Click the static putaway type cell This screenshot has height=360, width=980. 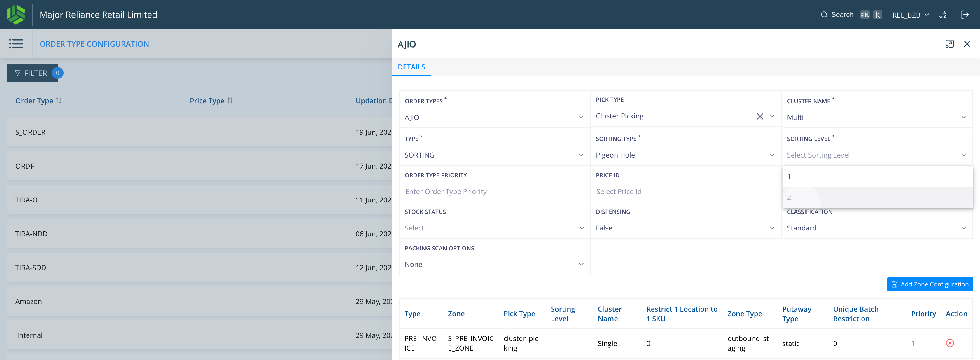pyautogui.click(x=790, y=343)
